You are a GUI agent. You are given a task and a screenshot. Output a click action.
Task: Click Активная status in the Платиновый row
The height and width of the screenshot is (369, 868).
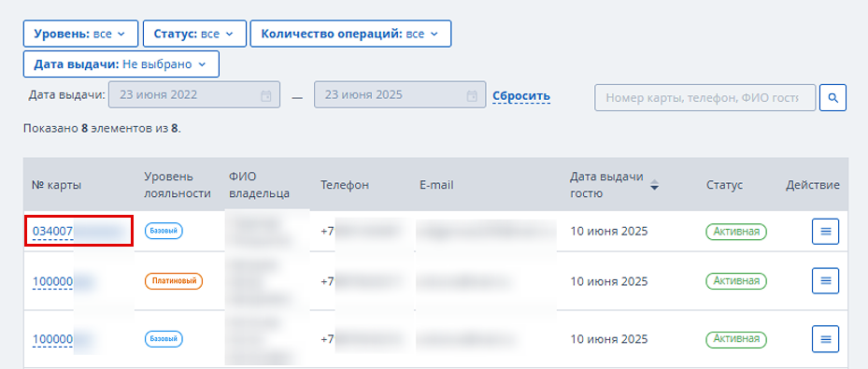click(735, 281)
